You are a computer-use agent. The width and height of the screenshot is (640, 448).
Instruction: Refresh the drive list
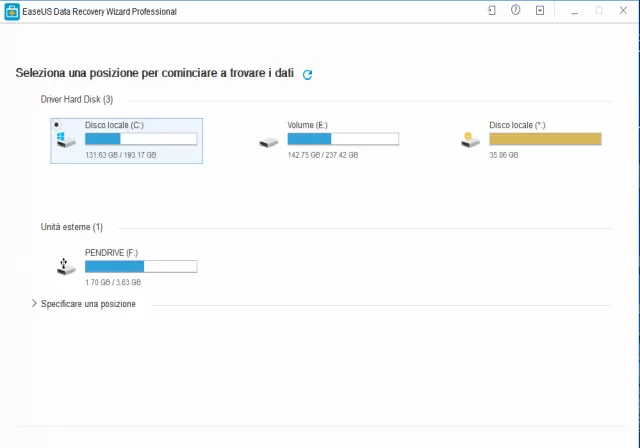(x=307, y=74)
